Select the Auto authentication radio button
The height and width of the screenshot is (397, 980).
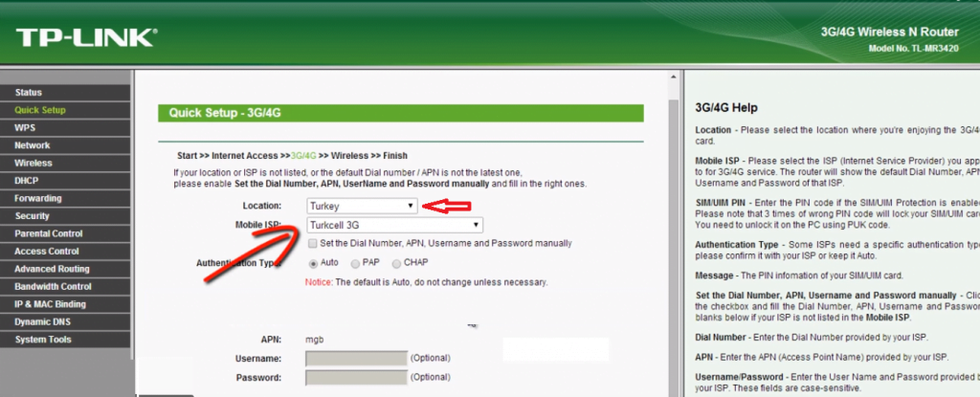tap(313, 263)
